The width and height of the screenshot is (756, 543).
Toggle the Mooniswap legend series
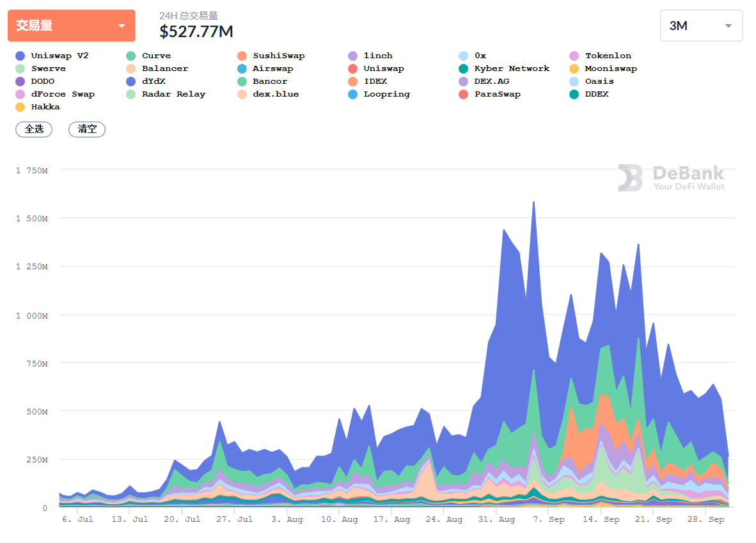603,68
